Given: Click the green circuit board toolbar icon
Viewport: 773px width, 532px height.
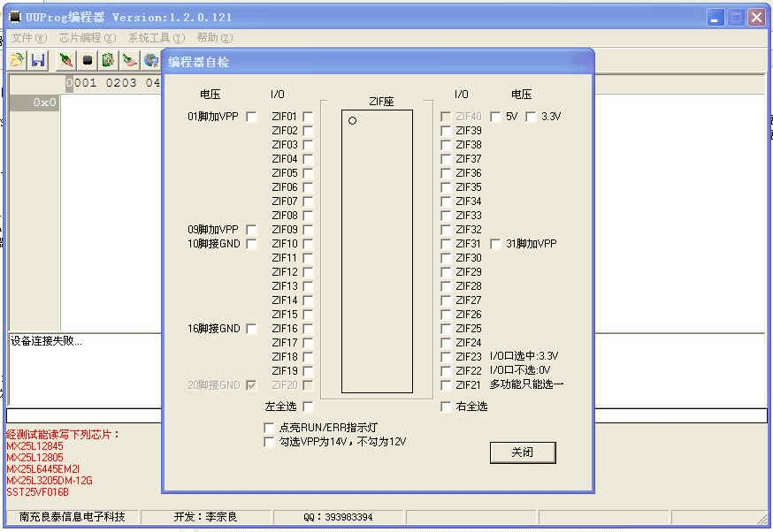Looking at the screenshot, I should tap(108, 60).
